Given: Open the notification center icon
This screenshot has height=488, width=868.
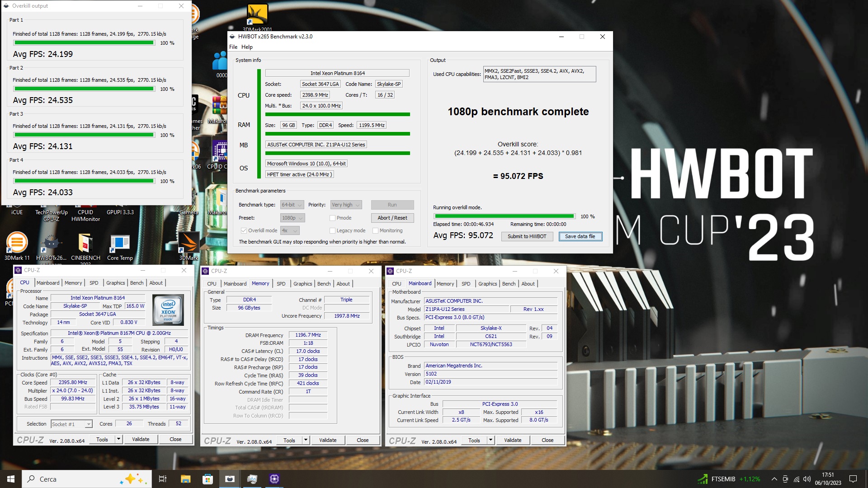Looking at the screenshot, I should tap(853, 479).
